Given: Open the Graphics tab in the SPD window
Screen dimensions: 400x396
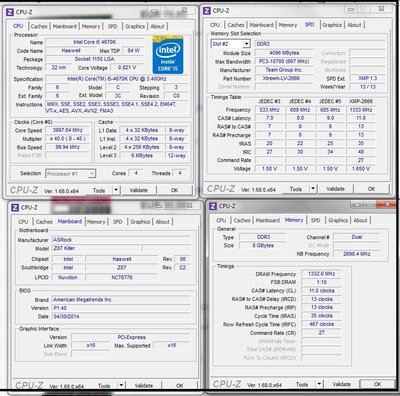Looking at the screenshot, I should pyautogui.click(x=332, y=25).
